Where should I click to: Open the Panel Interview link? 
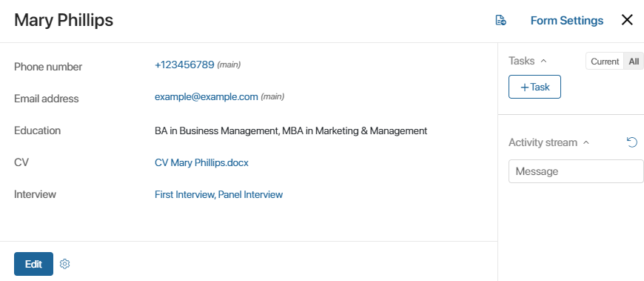click(250, 194)
